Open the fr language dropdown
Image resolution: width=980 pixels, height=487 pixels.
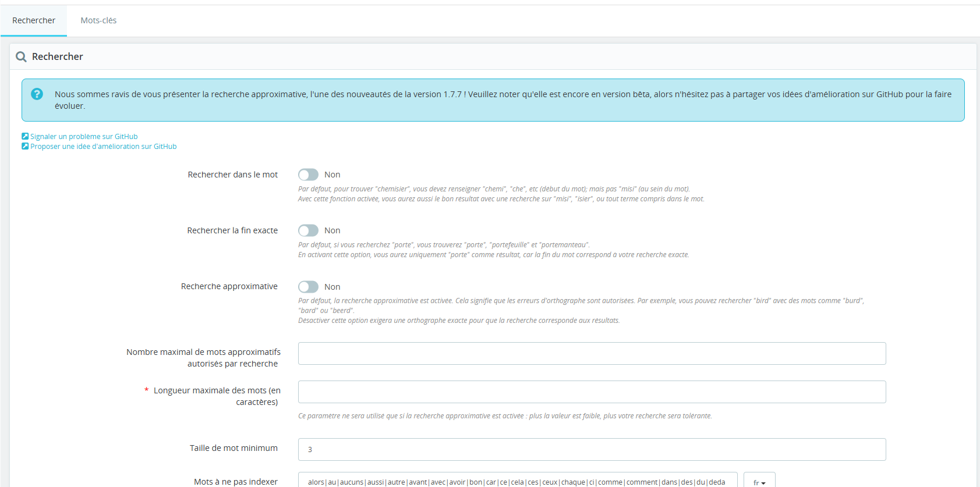(x=759, y=481)
